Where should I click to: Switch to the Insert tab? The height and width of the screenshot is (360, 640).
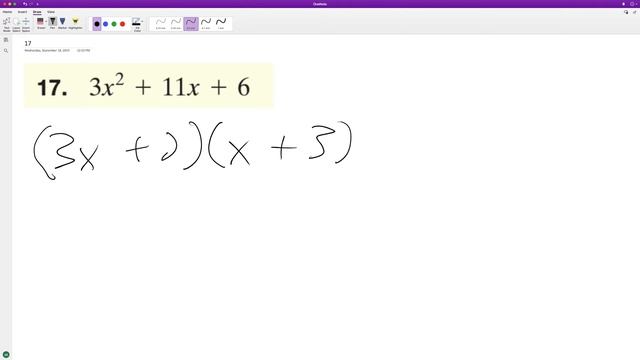click(22, 12)
